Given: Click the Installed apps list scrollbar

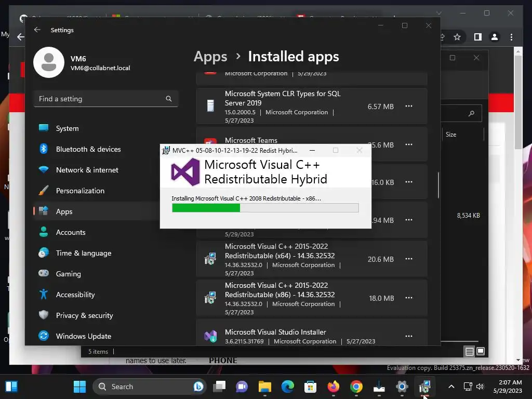Looking at the screenshot, I should coord(438,185).
